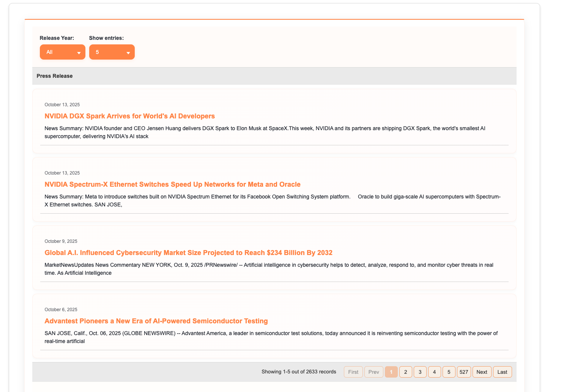The height and width of the screenshot is (392, 561).
Task: Go to page 3 of press releases
Action: coord(420,372)
